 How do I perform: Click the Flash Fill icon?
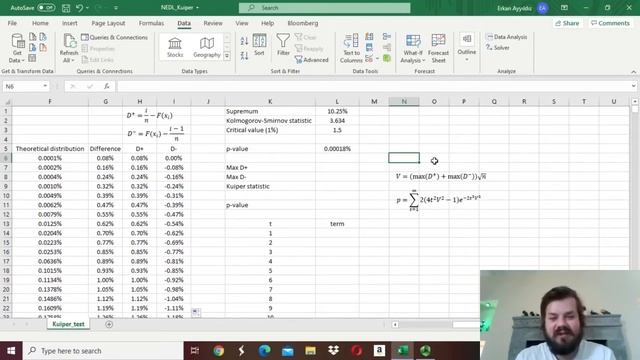pyautogui.click(x=369, y=37)
